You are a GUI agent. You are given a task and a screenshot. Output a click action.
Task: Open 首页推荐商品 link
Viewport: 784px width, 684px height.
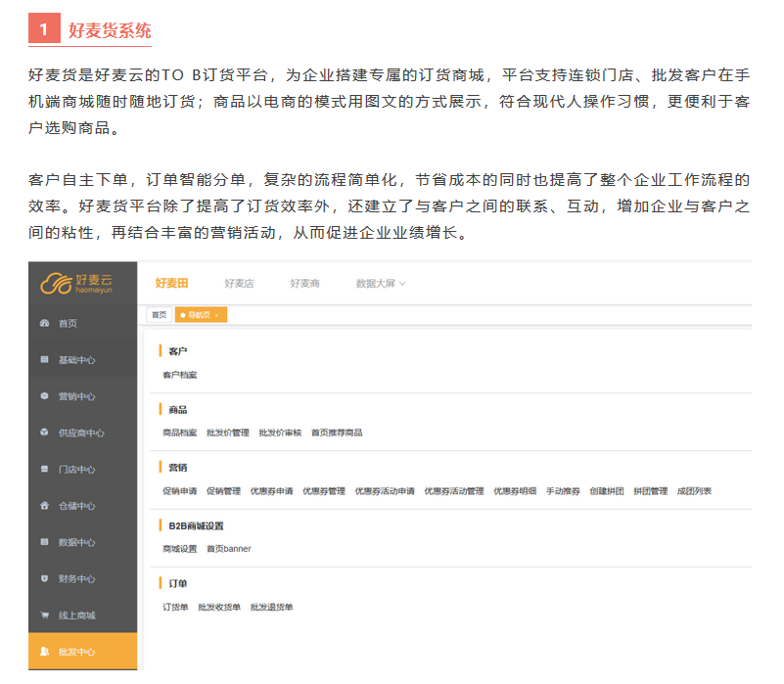(337, 433)
